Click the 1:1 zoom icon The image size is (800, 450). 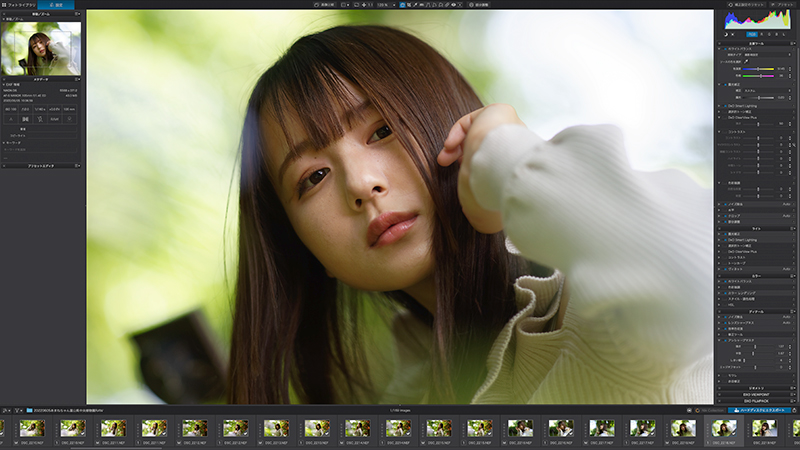pyautogui.click(x=370, y=5)
